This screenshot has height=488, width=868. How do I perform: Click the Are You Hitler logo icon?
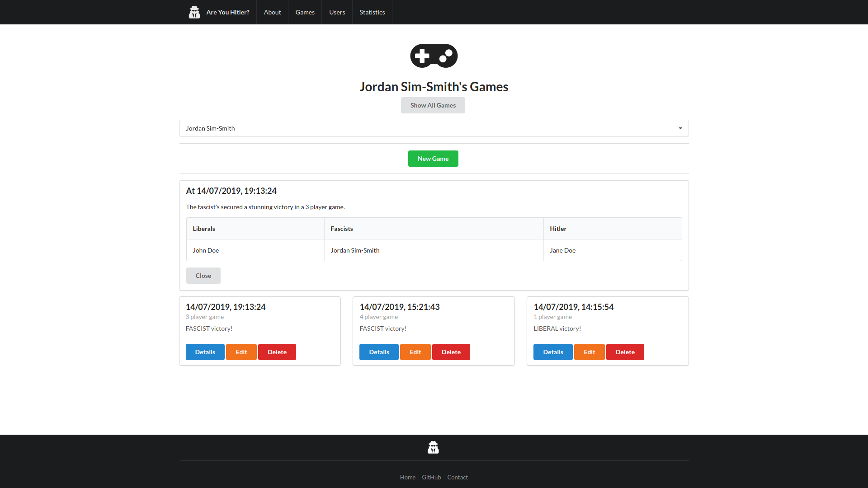[194, 12]
